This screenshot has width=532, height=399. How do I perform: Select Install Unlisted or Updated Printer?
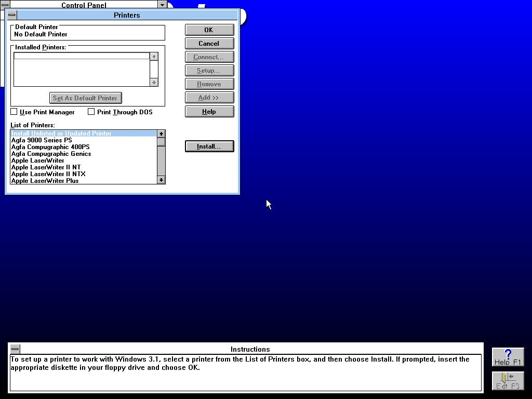(x=84, y=134)
